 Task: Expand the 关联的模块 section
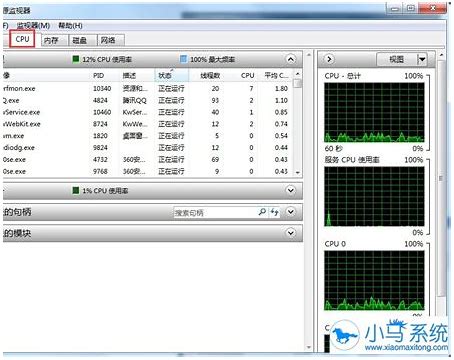pyautogui.click(x=291, y=233)
